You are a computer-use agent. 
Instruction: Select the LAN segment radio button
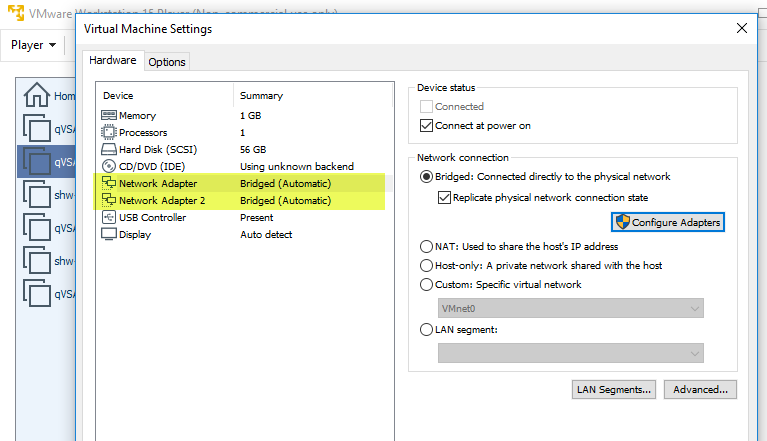[x=426, y=330]
